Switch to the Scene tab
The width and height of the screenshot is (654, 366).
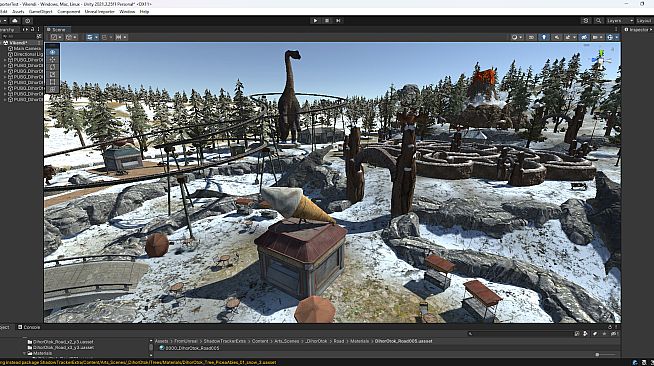coord(58,30)
